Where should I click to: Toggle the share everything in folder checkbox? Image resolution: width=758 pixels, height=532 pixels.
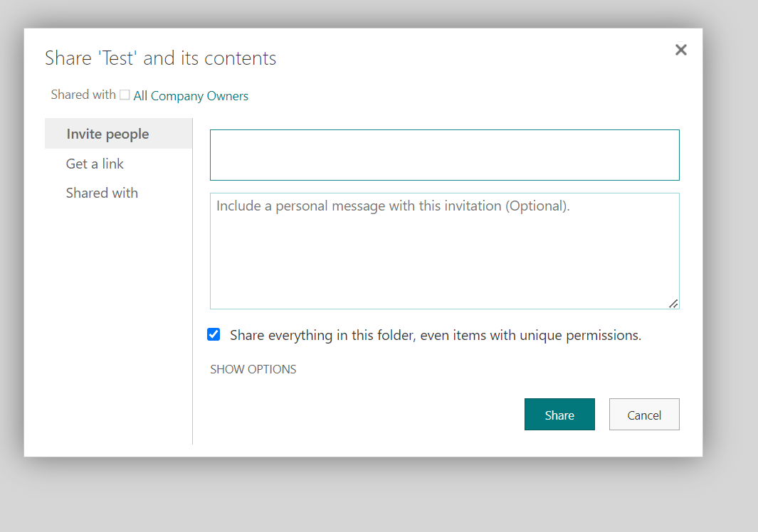tap(214, 335)
